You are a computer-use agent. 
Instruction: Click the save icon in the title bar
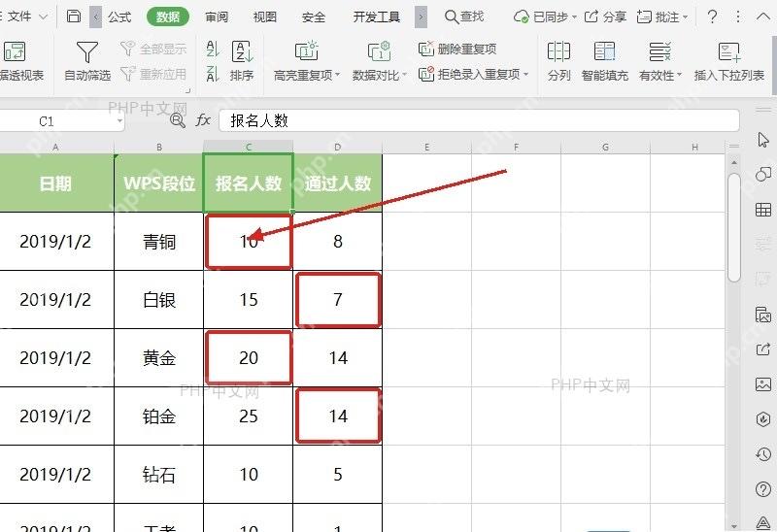(x=74, y=17)
